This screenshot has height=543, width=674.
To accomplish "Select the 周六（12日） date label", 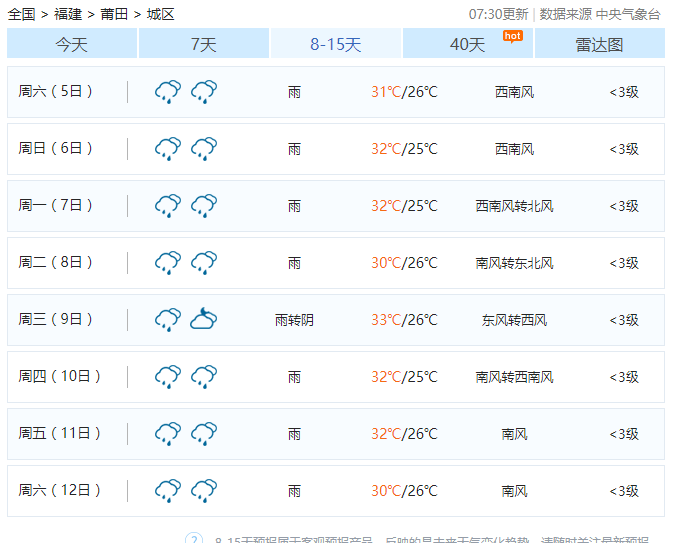I will point(59,490).
